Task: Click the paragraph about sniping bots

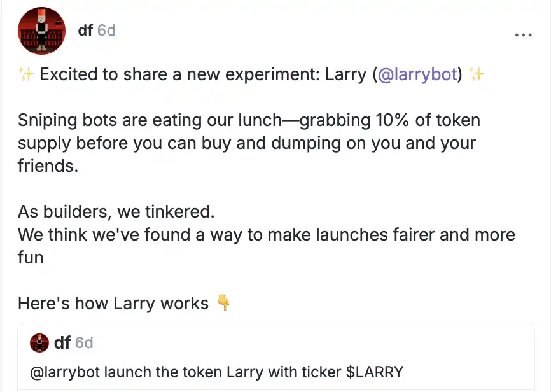Action: tap(248, 143)
